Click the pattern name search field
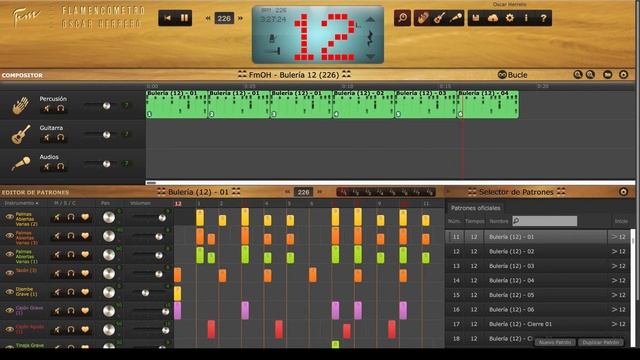This screenshot has height=360, width=640. 544,221
